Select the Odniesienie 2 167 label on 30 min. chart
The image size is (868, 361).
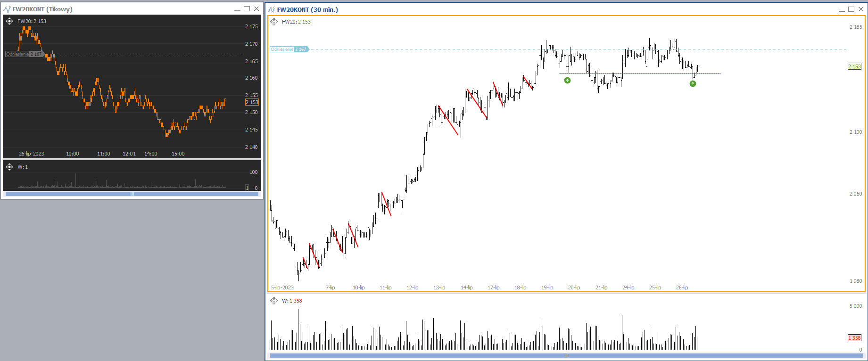(x=289, y=49)
